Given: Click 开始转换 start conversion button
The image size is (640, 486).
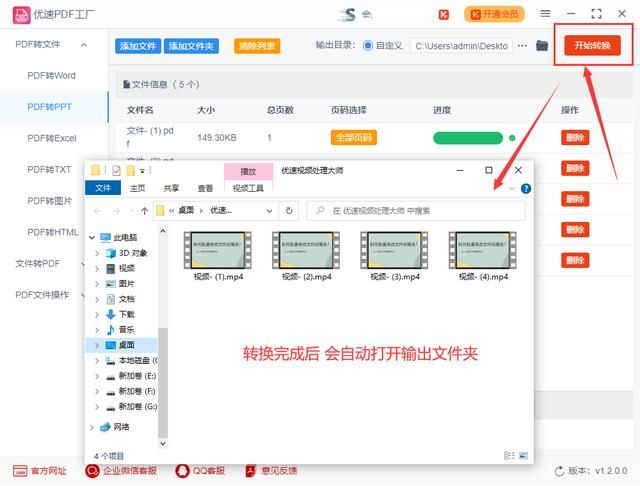Looking at the screenshot, I should click(x=593, y=45).
